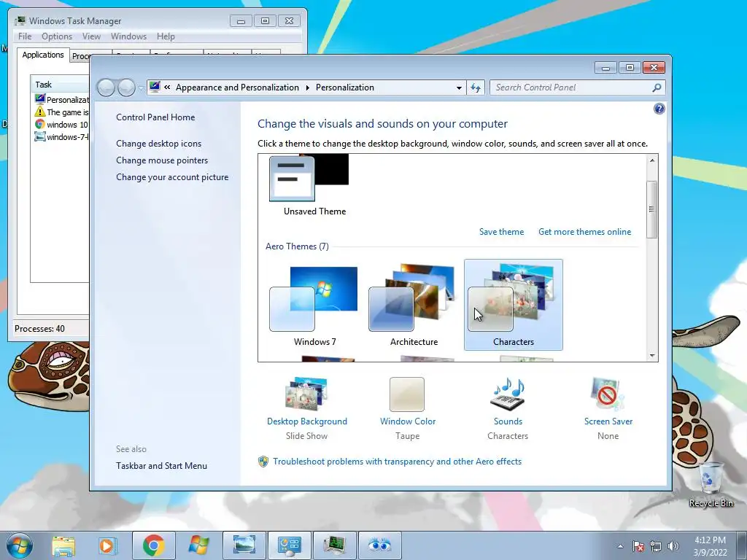Image resolution: width=747 pixels, height=560 pixels.
Task: Click the Aero troubleshoot shield icon
Action: click(263, 462)
